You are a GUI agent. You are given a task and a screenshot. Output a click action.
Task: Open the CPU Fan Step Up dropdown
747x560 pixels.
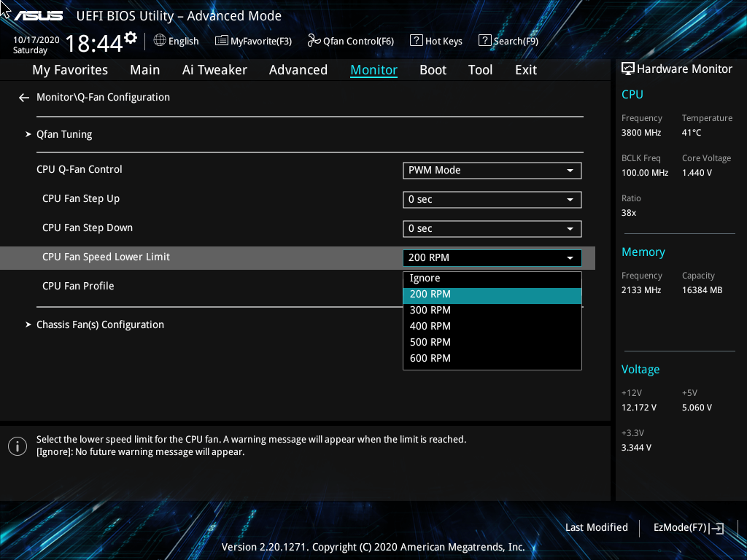(492, 200)
